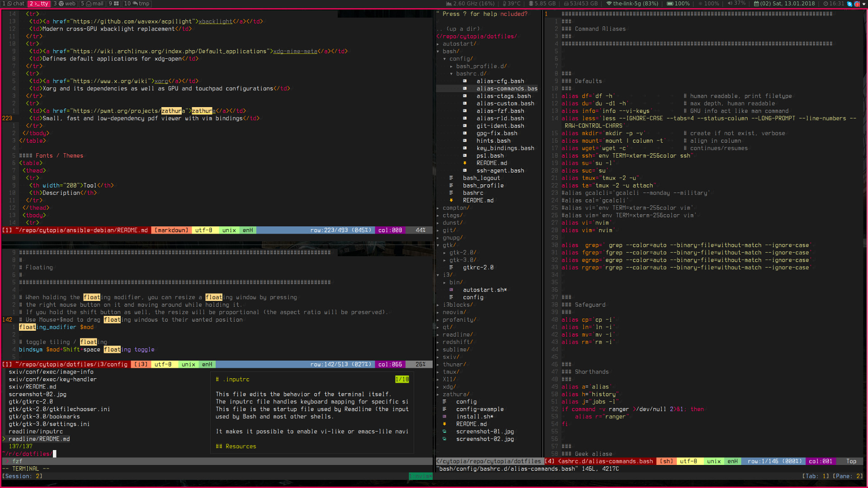This screenshot has height=488, width=868.
Task: Click the file icon beside alias-fzf.bash
Action: point(465,111)
